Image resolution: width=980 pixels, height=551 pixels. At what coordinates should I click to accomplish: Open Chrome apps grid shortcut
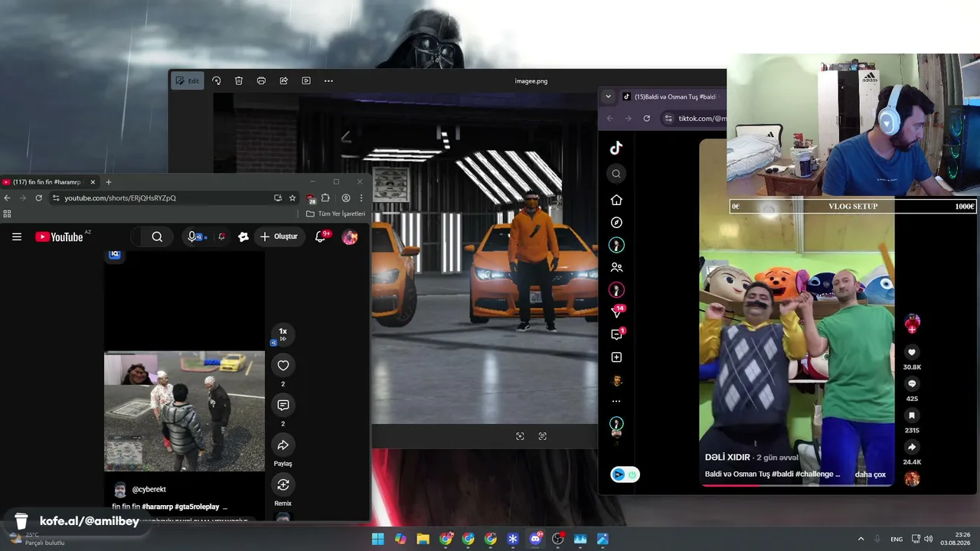pos(8,214)
